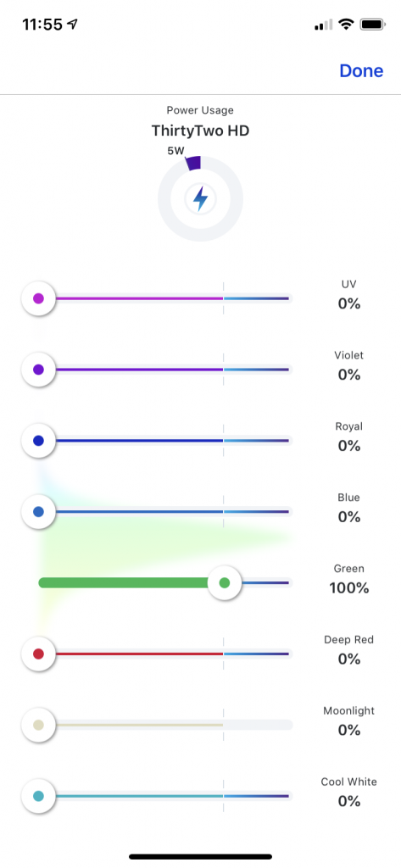Click the Blue slider thumb
The width and height of the screenshot is (401, 868).
click(38, 512)
